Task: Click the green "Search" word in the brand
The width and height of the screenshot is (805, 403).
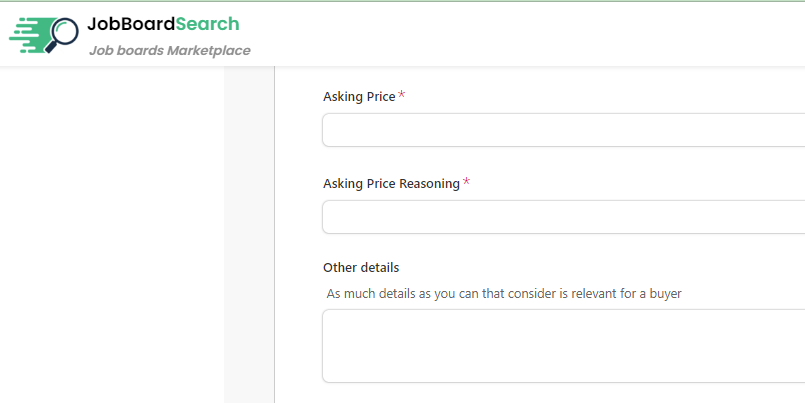Action: click(x=207, y=24)
